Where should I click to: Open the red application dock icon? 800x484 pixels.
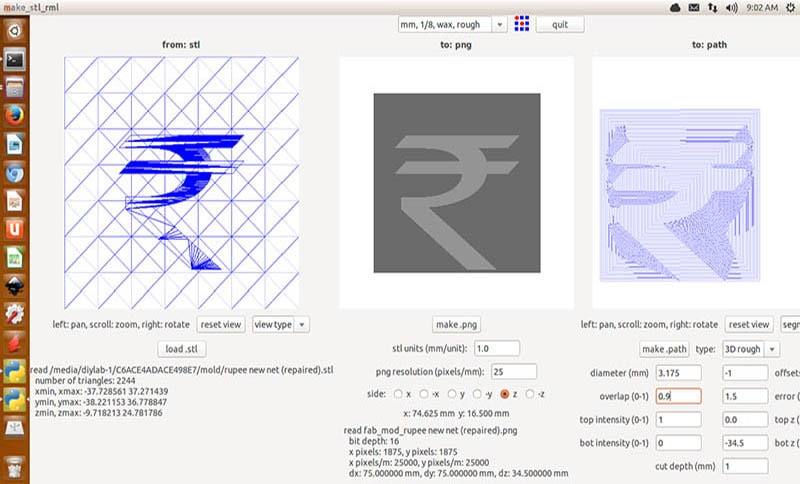pos(14,343)
